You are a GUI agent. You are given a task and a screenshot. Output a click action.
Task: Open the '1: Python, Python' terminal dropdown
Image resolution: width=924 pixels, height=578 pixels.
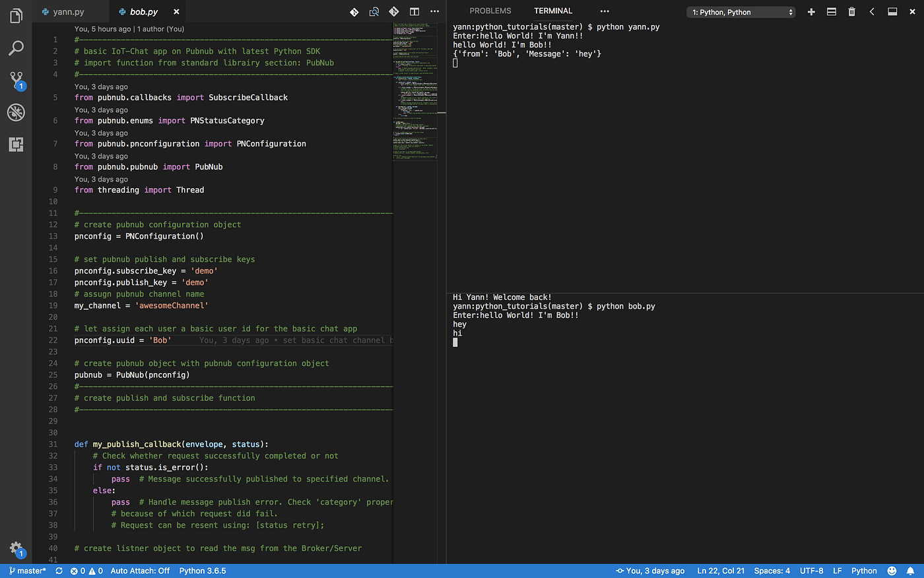point(741,11)
